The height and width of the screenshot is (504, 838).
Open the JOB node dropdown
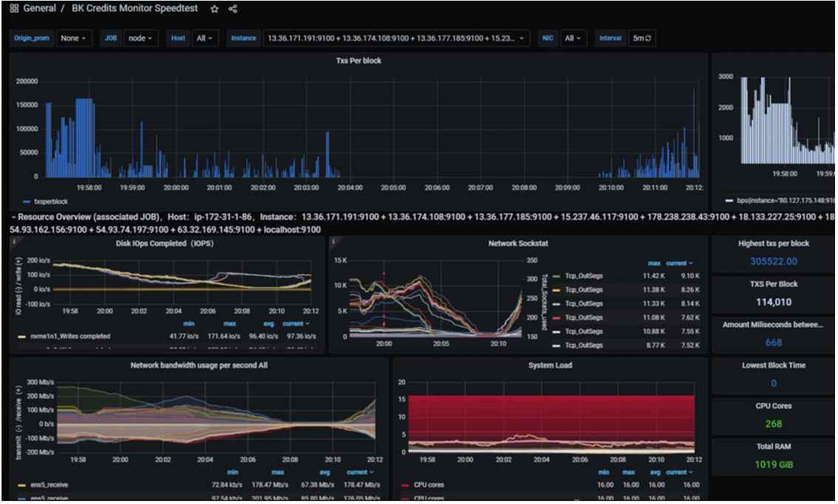tap(140, 38)
